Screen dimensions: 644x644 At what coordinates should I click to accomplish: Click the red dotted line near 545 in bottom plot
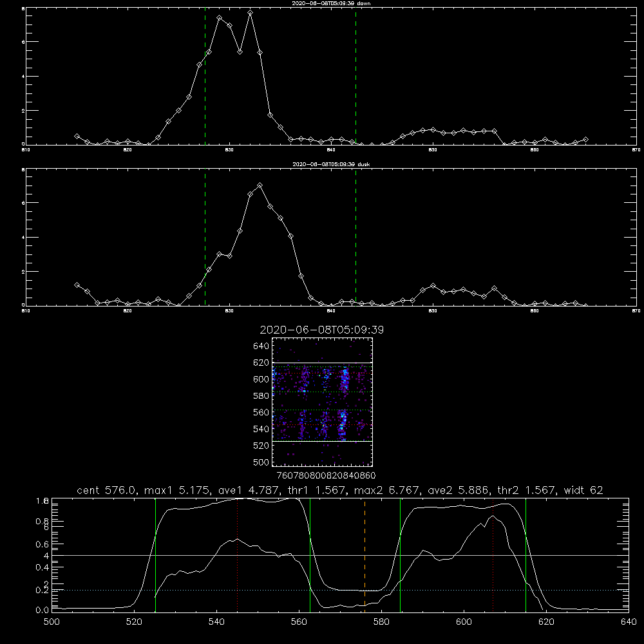pyautogui.click(x=238, y=555)
